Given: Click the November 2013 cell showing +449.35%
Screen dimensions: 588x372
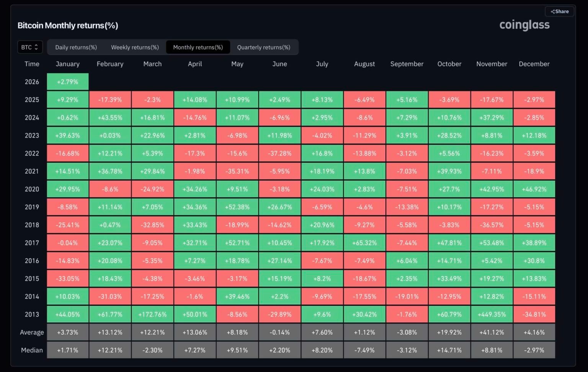Looking at the screenshot, I should (492, 314).
